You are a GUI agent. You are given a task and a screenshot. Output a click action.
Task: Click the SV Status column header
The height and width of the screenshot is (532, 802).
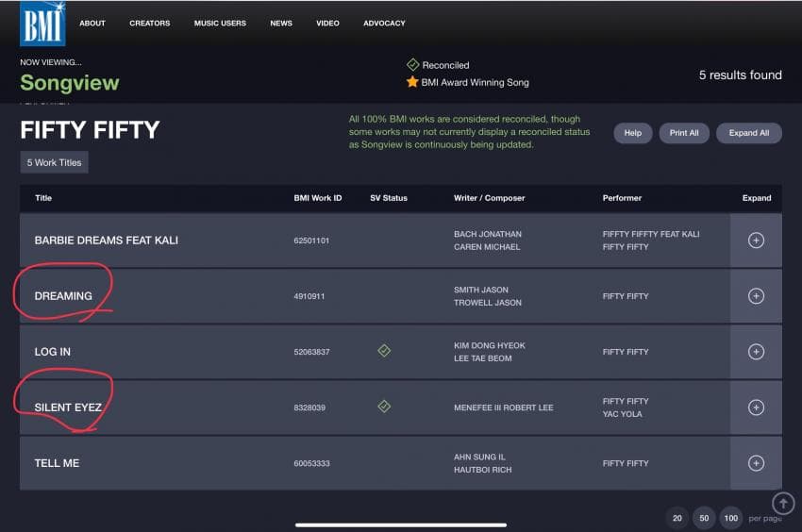(389, 198)
